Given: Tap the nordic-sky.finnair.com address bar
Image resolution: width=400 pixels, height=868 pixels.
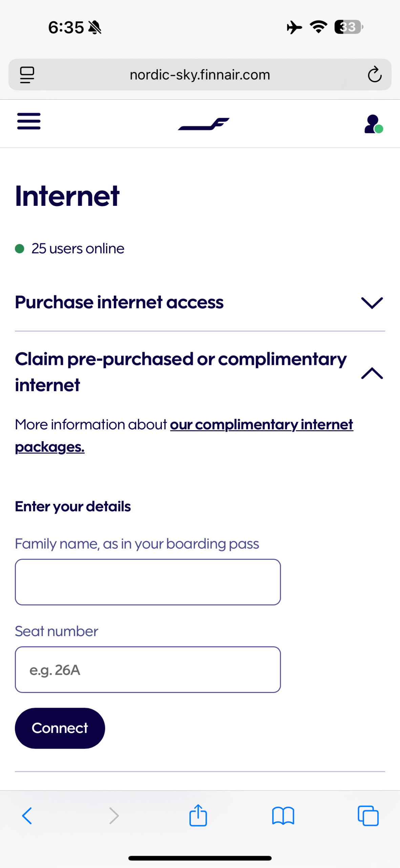Looking at the screenshot, I should coord(200,75).
